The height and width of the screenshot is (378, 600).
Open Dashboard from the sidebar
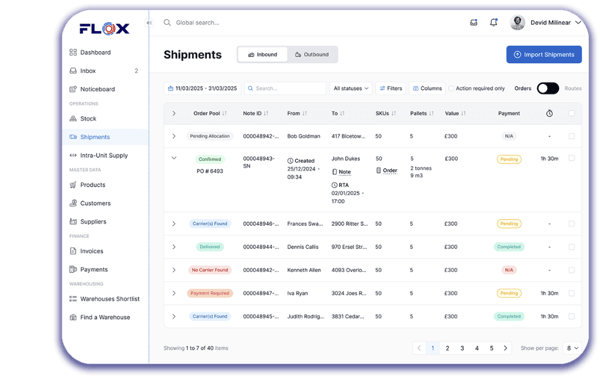tap(95, 52)
